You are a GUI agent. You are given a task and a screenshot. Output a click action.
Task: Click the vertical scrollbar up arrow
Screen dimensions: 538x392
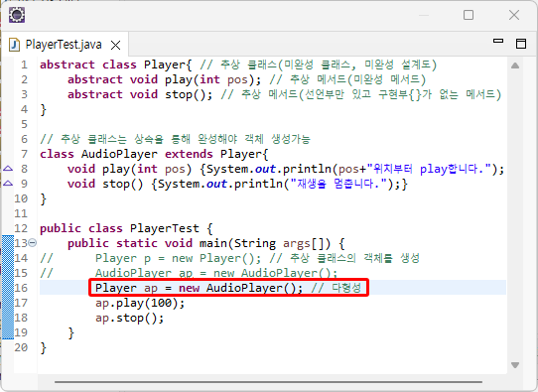click(x=514, y=65)
